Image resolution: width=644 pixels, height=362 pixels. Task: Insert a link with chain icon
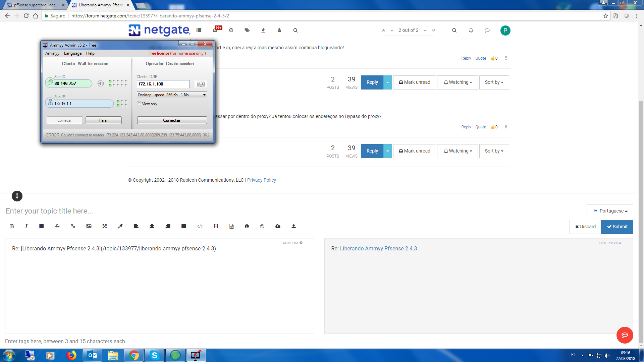(73, 226)
